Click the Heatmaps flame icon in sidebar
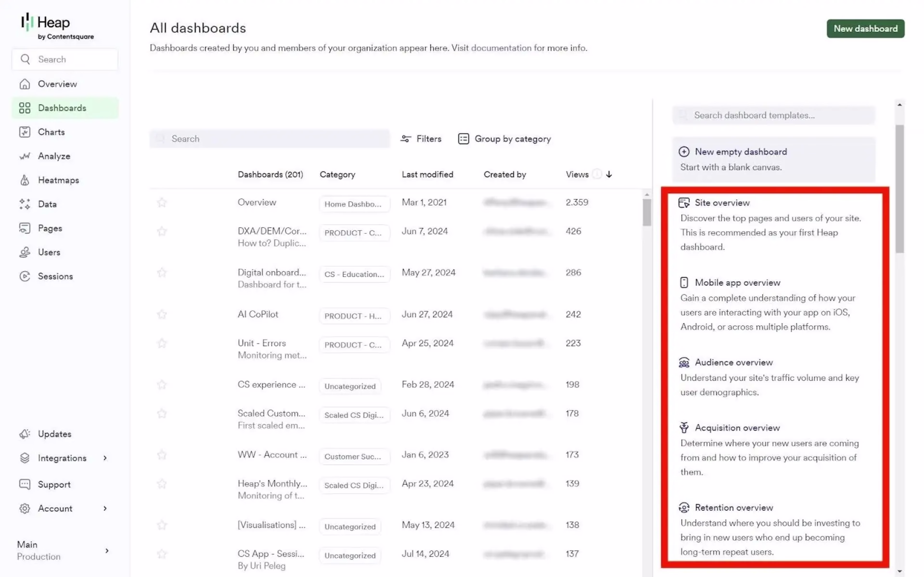The height and width of the screenshot is (577, 924). coord(25,180)
